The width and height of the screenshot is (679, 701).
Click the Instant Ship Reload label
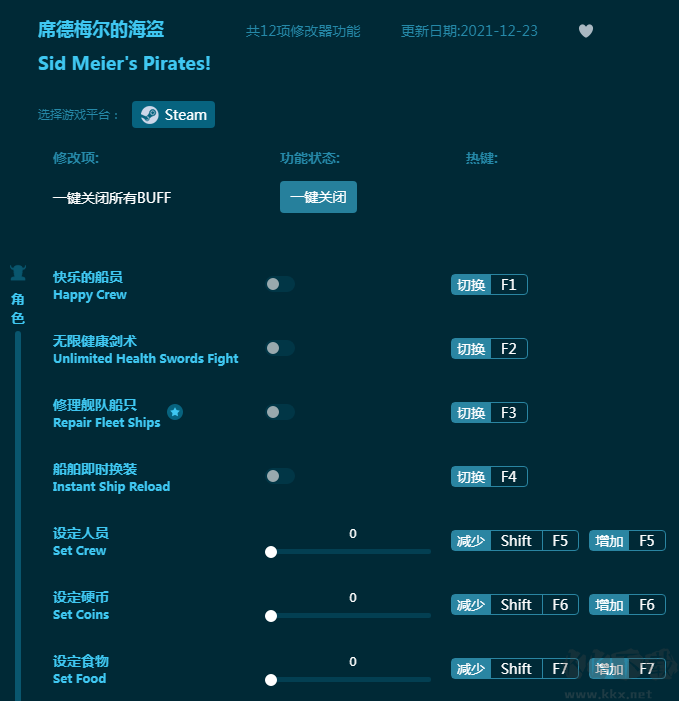click(x=111, y=486)
